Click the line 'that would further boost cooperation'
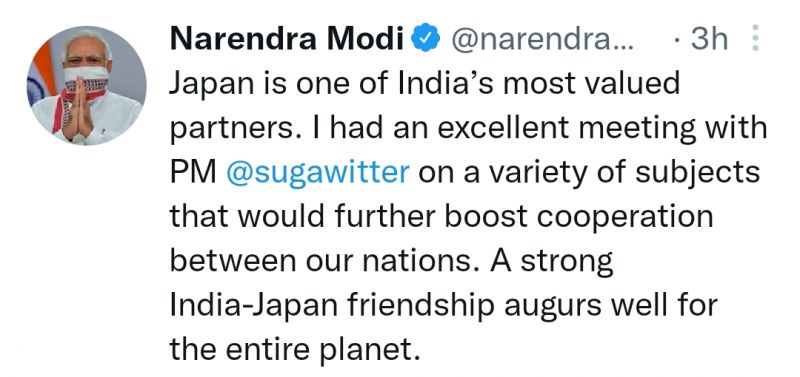This screenshot has width=800, height=377. tap(441, 216)
